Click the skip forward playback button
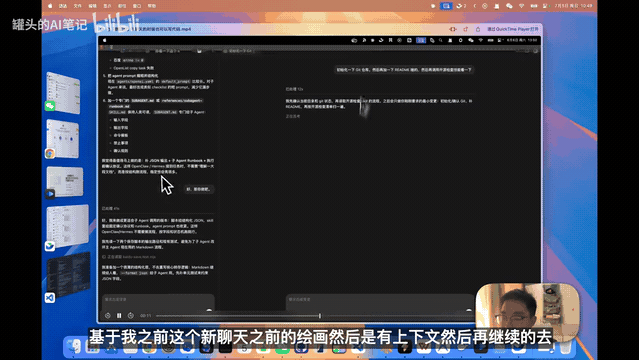The width and height of the screenshot is (639, 360). (130, 316)
